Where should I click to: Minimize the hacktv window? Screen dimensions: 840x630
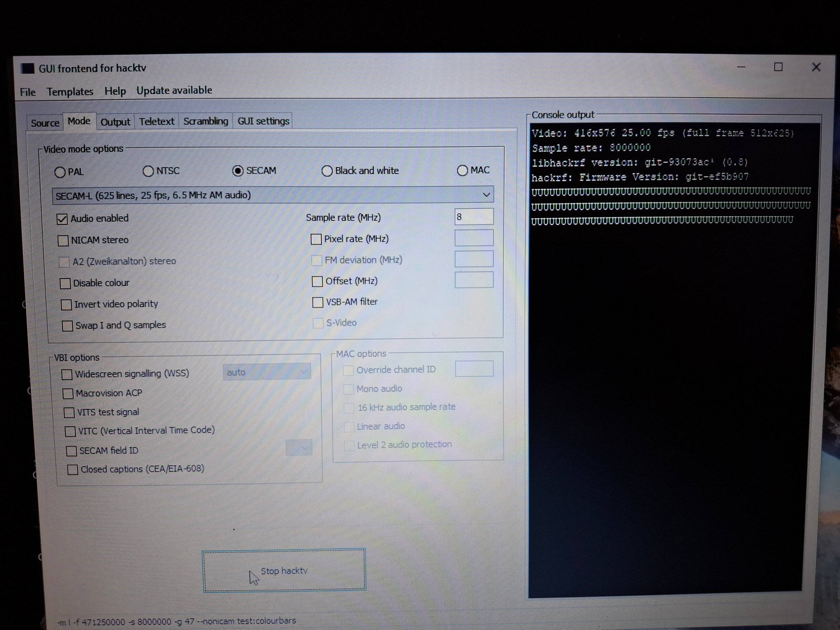[741, 67]
